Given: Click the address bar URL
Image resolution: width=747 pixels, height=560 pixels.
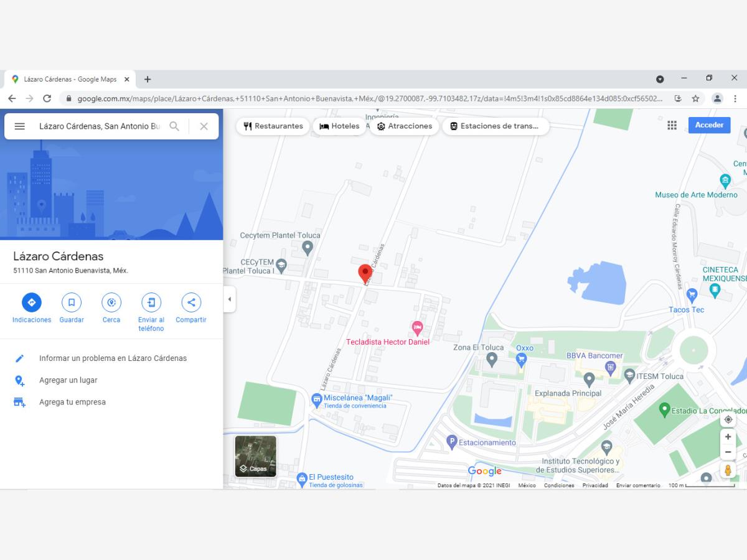Looking at the screenshot, I should pos(370,98).
